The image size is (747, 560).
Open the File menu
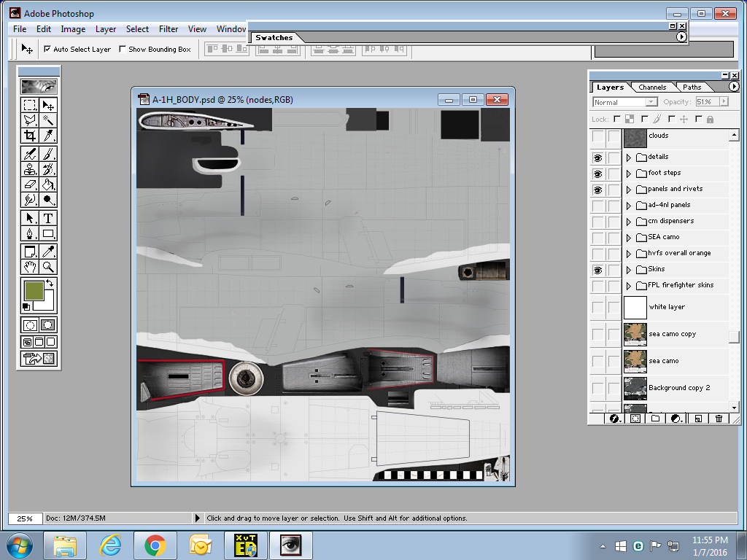pos(20,29)
